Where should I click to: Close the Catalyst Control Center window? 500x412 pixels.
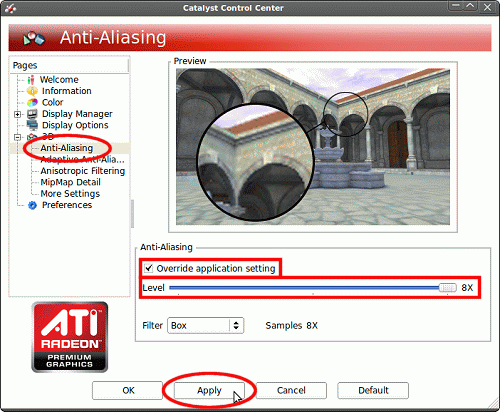click(487, 7)
